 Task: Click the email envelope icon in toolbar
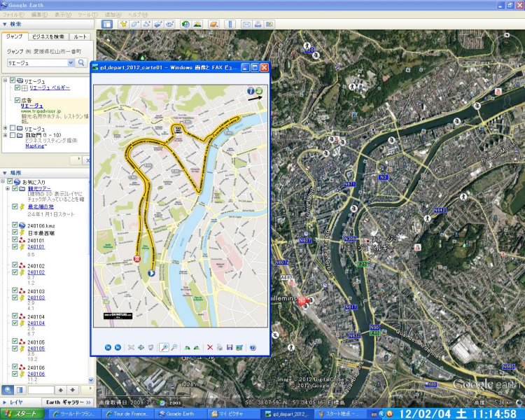(x=246, y=24)
